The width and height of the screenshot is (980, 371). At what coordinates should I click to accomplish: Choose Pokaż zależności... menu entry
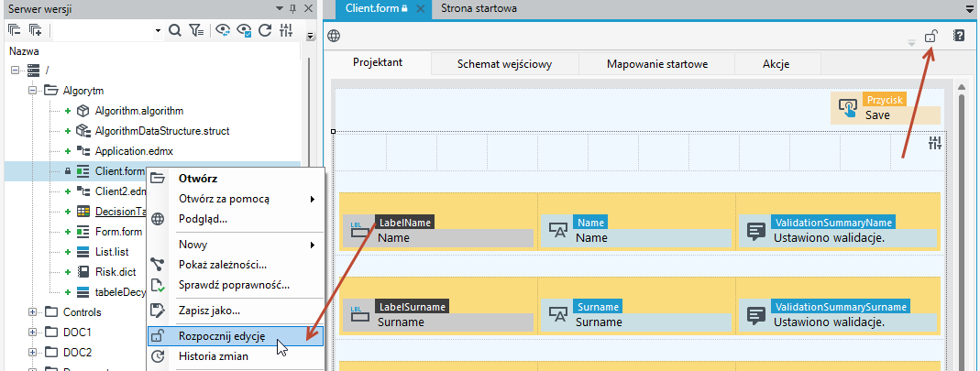pyautogui.click(x=236, y=265)
